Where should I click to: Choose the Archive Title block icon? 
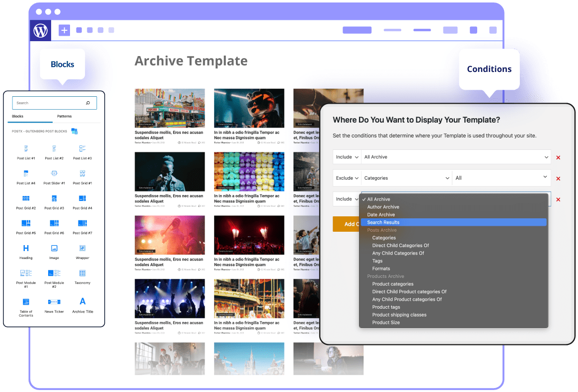82,301
